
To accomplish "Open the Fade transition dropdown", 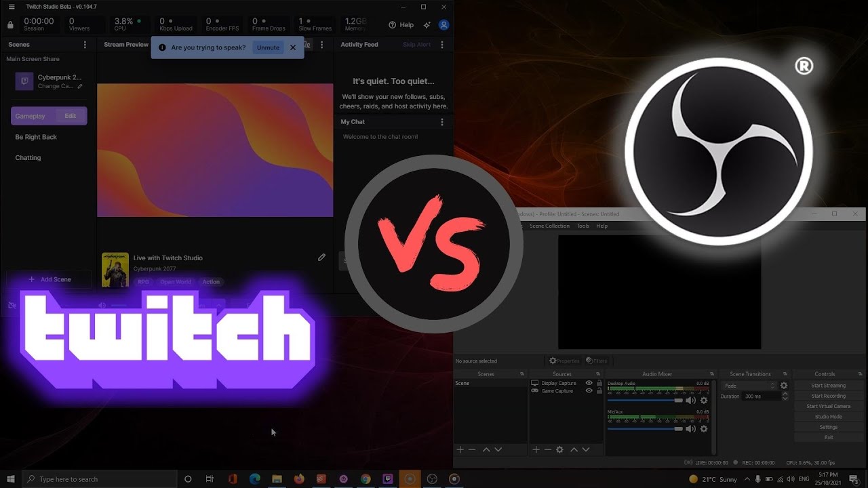I will point(749,386).
